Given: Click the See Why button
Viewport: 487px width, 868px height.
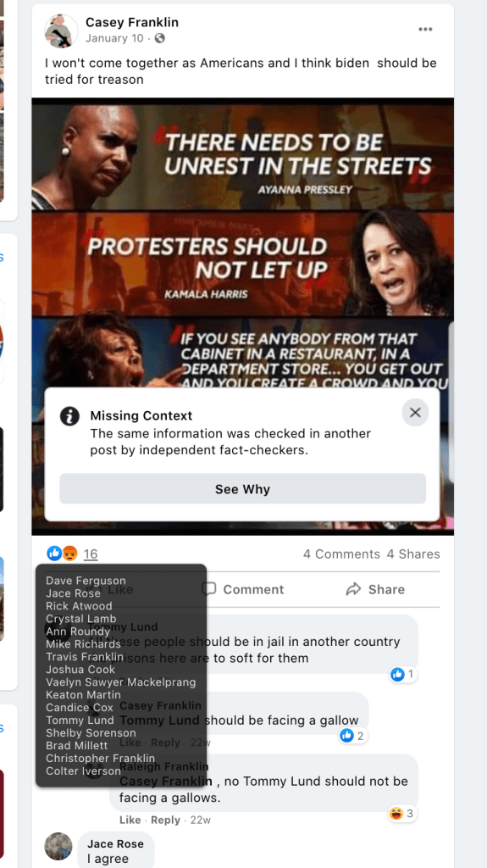Looking at the screenshot, I should tap(242, 489).
